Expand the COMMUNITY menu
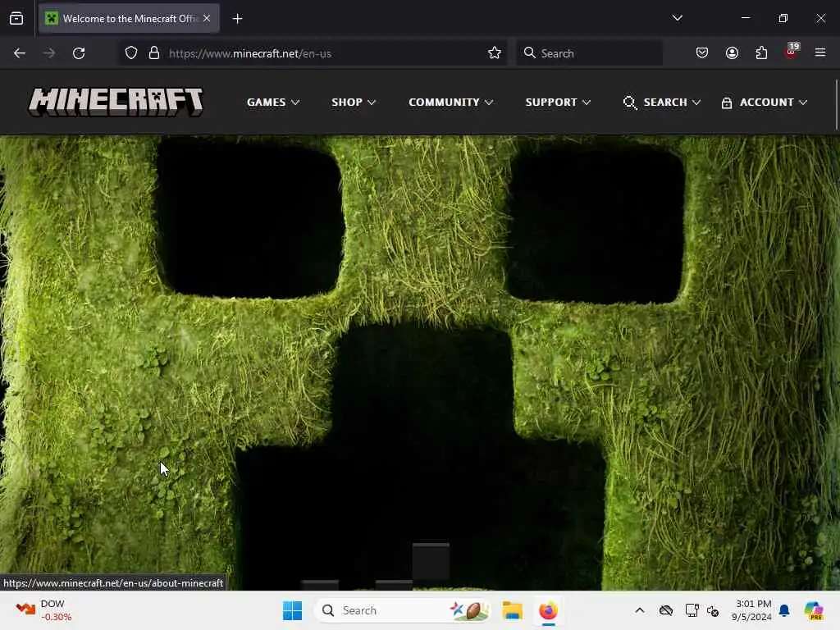 tap(450, 103)
